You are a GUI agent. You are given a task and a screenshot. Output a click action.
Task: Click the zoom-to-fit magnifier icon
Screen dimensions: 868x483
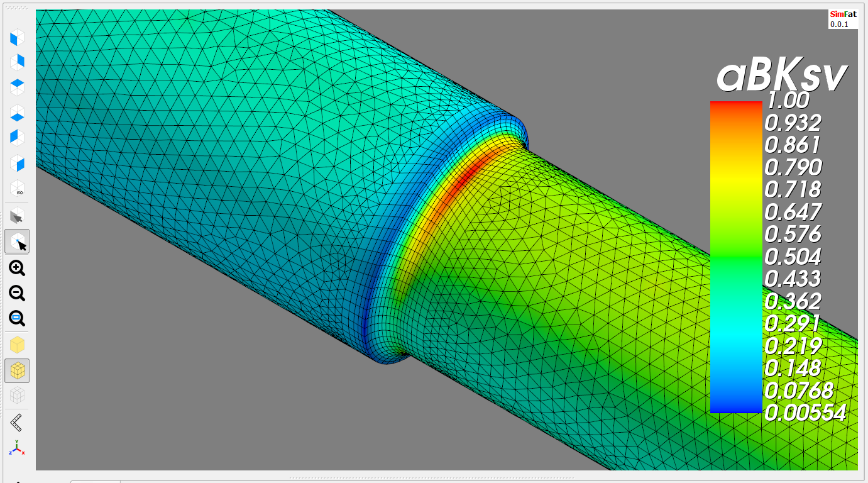[x=17, y=318]
